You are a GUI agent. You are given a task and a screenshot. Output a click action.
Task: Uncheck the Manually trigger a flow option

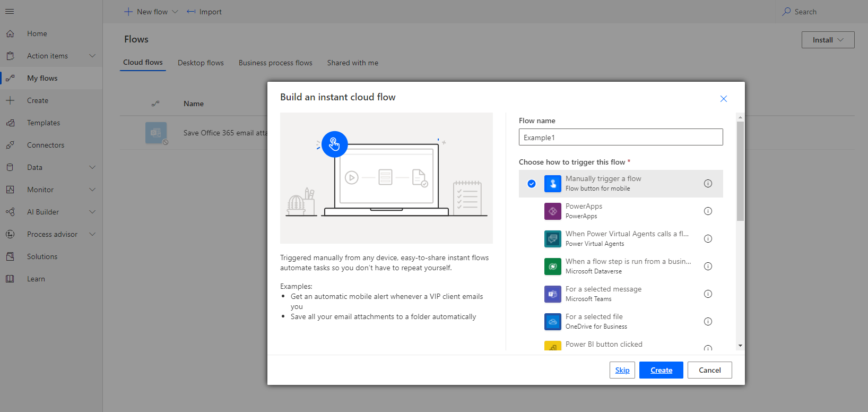tap(532, 184)
